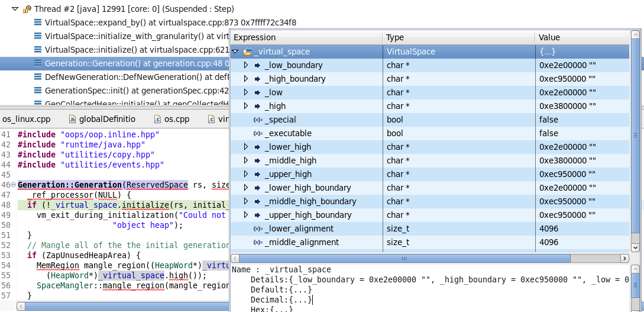Click the code editor horizontal scrollbar left arrow

point(20,306)
